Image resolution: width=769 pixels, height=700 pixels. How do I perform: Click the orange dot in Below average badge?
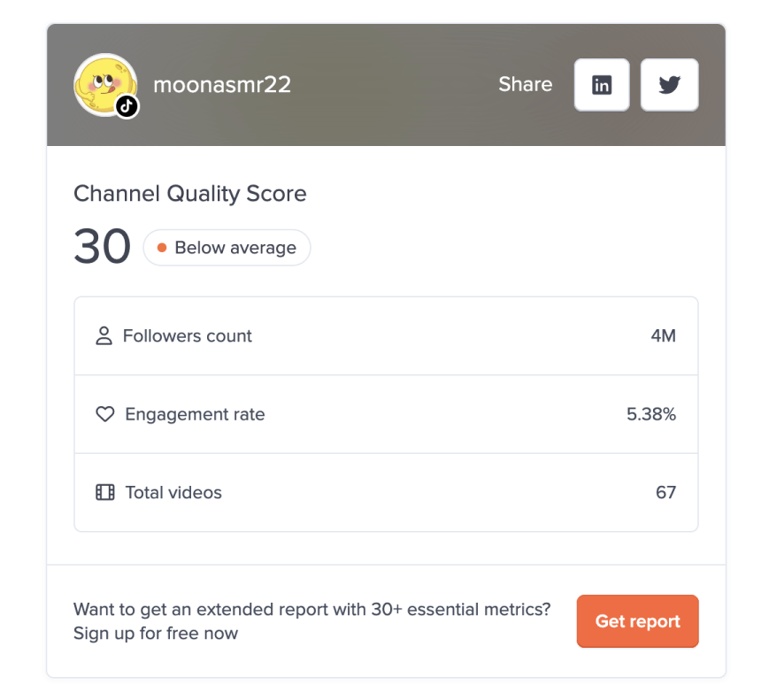point(162,248)
